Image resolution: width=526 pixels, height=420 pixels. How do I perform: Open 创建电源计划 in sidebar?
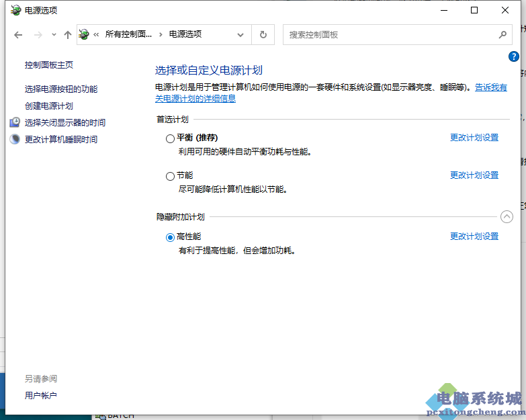coord(49,106)
